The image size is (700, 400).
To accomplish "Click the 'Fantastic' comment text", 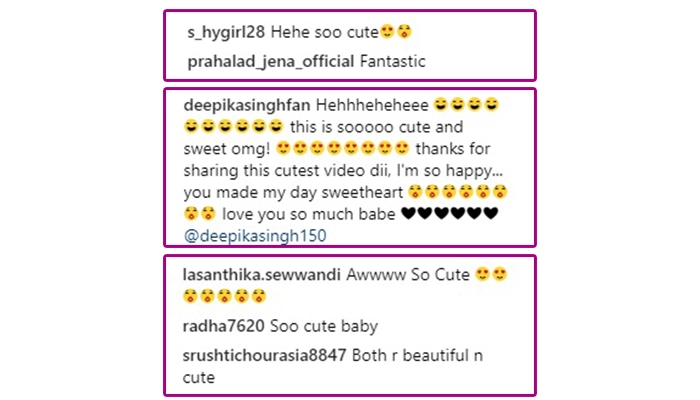I will pos(392,62).
